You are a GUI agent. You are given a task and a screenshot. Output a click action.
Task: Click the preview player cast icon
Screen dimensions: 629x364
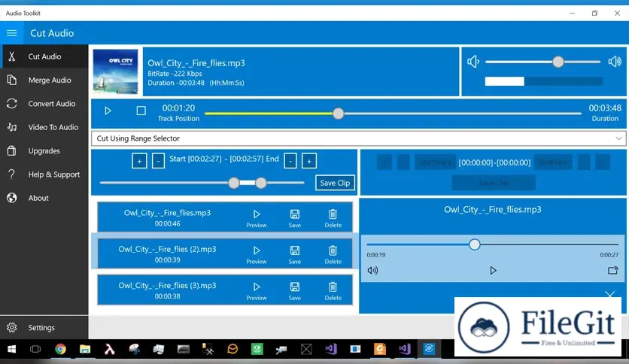pyautogui.click(x=612, y=271)
